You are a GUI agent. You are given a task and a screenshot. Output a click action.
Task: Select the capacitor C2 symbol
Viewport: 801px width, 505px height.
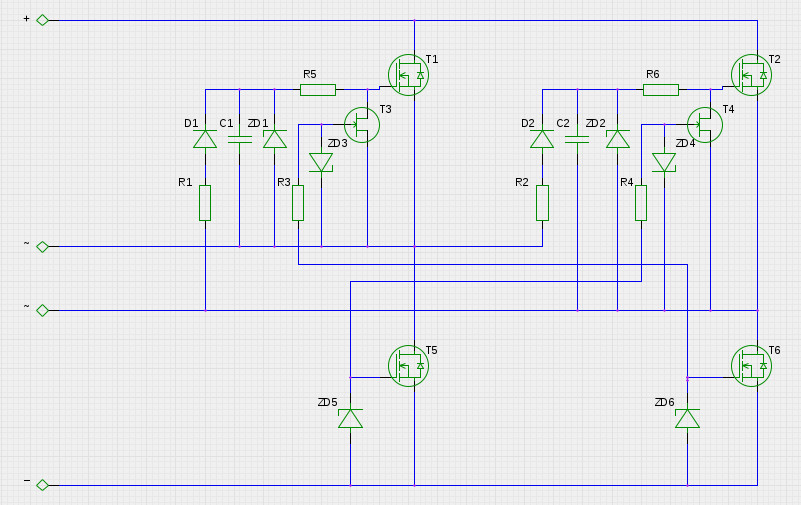click(x=577, y=139)
